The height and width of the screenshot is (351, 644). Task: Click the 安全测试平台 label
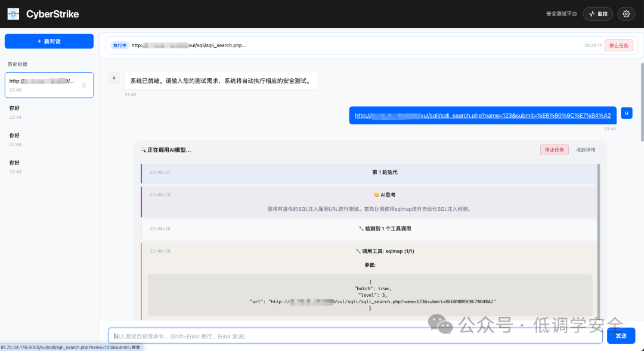(562, 14)
